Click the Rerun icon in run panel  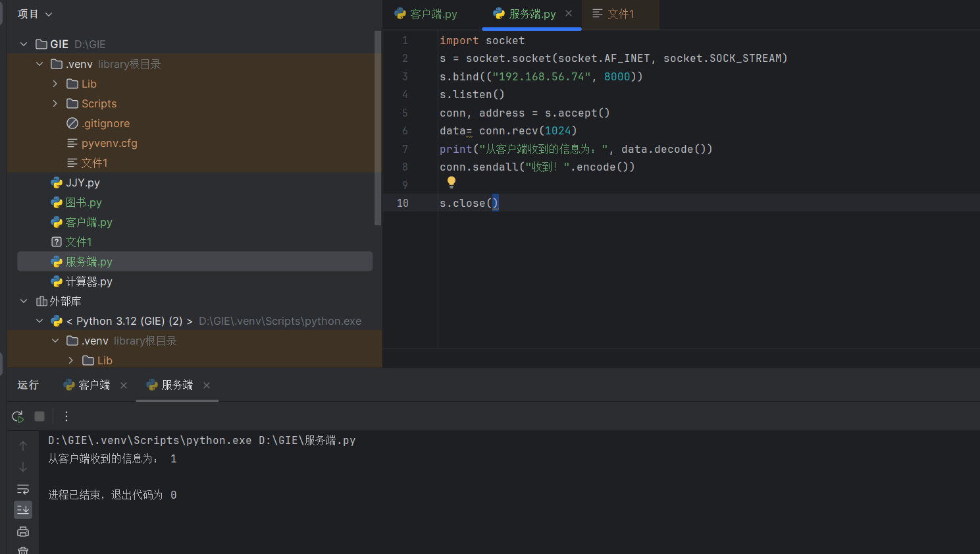[x=18, y=416]
